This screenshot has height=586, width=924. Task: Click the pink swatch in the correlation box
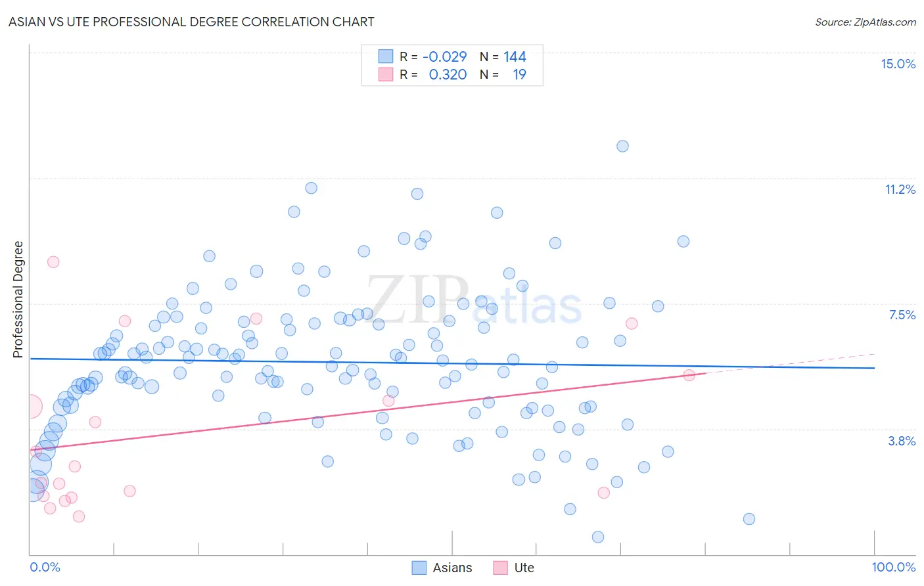click(x=386, y=74)
